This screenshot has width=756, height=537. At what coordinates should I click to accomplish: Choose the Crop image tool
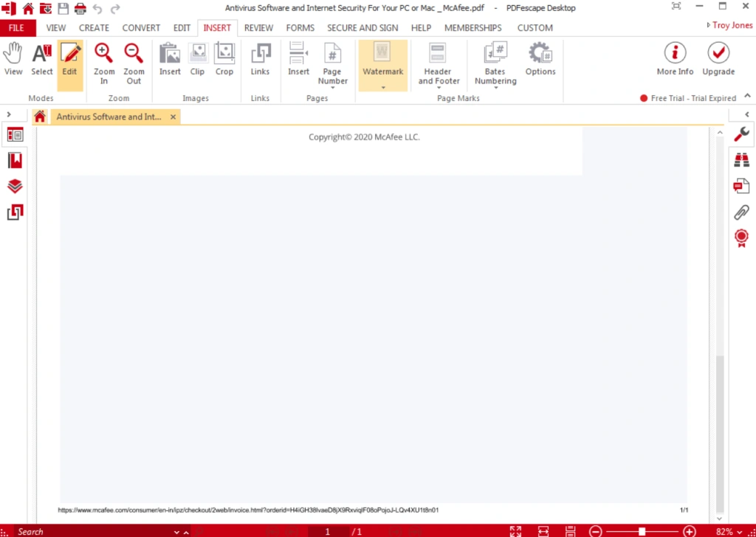224,60
